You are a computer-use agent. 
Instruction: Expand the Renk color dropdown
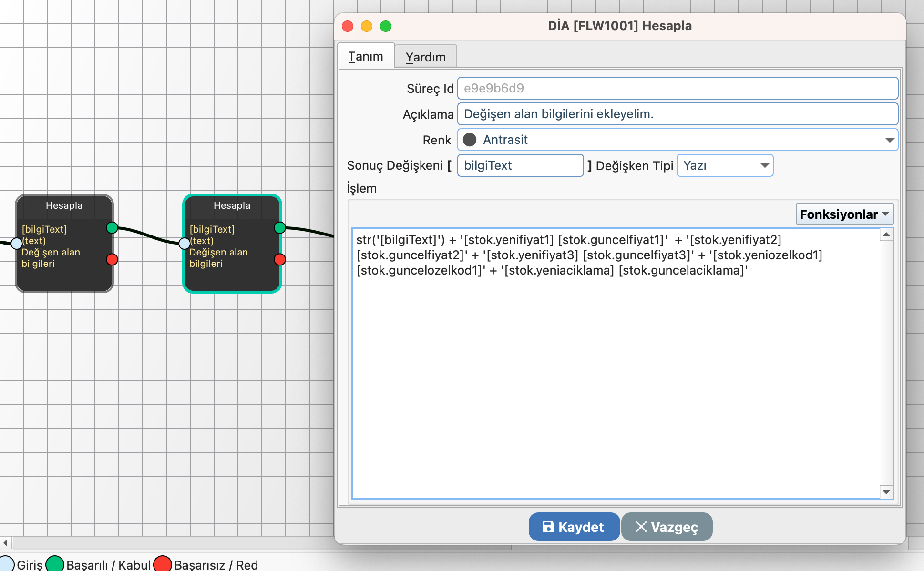889,140
